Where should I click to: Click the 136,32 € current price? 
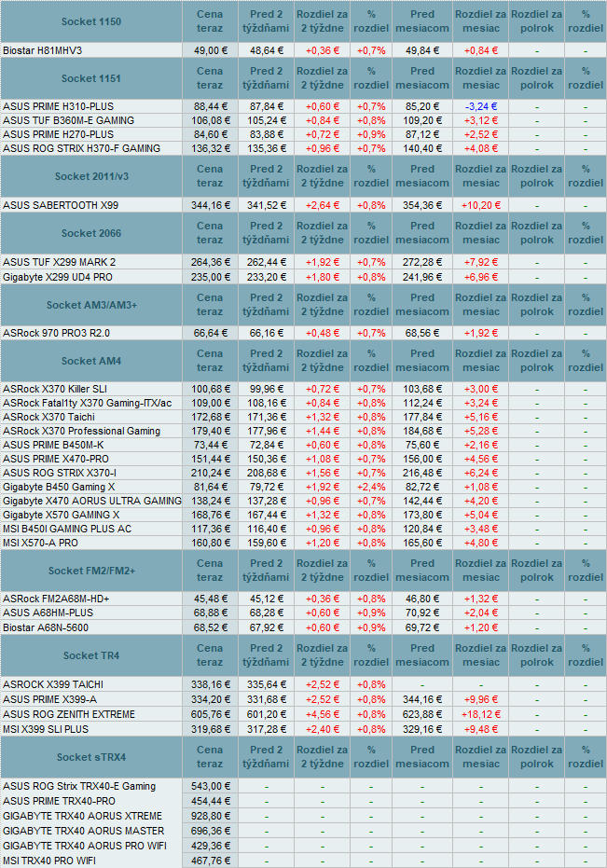pos(210,148)
